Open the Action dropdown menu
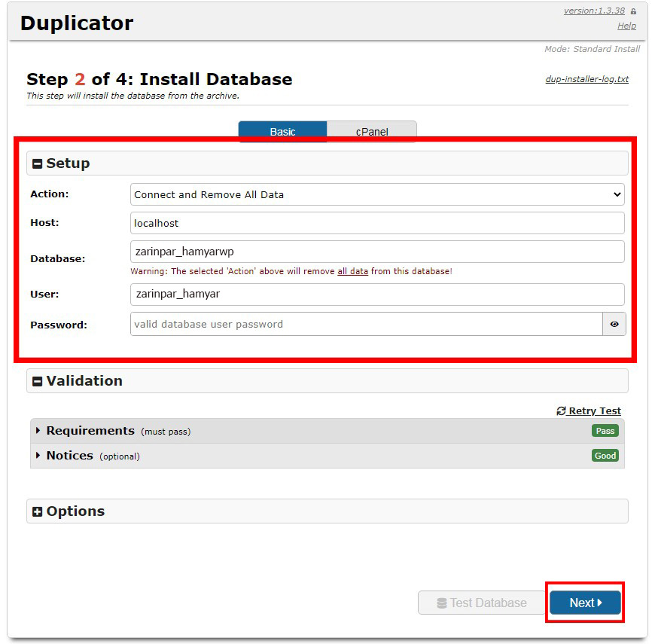The width and height of the screenshot is (655, 644). tap(376, 194)
